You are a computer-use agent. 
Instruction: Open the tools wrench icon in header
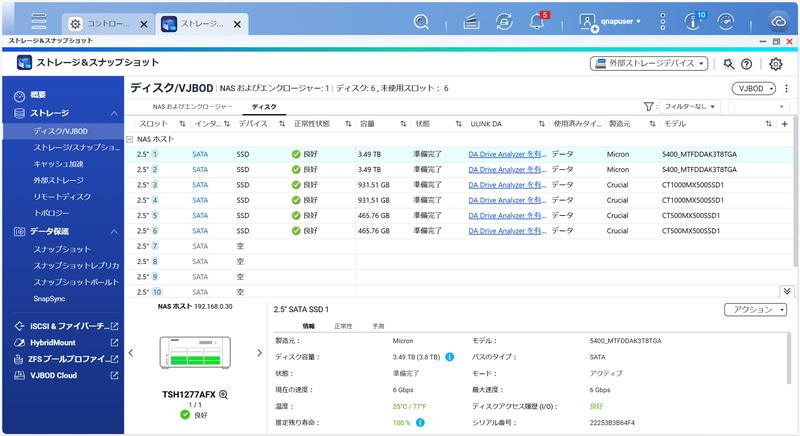[729, 64]
